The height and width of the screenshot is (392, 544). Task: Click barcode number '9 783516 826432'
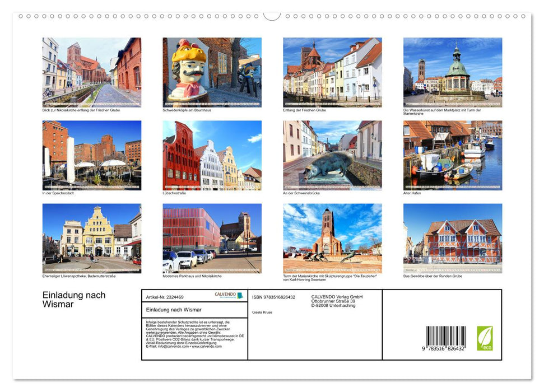[x=443, y=348]
